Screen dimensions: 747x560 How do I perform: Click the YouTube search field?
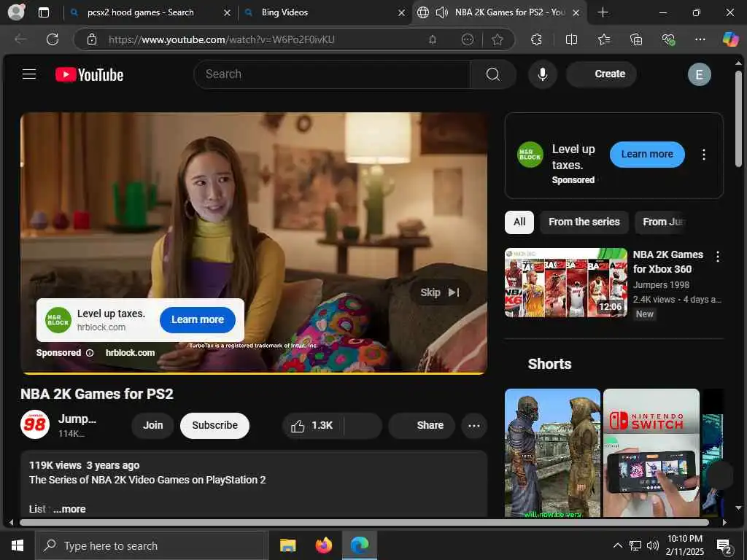[332, 74]
